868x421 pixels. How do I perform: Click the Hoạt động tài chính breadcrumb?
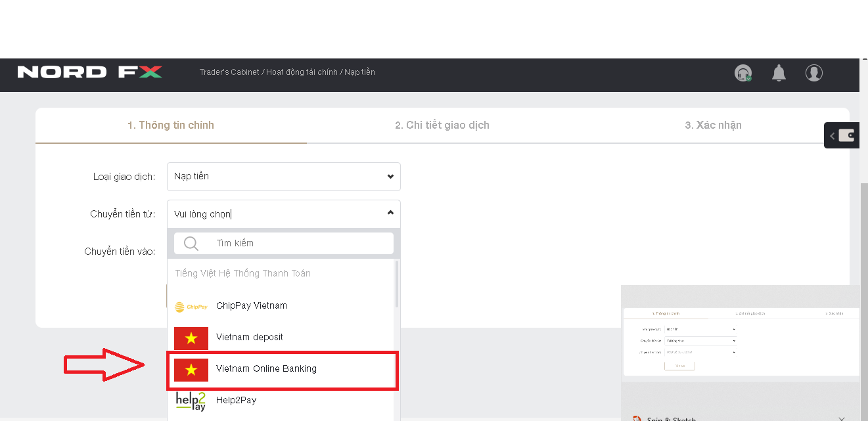point(302,72)
